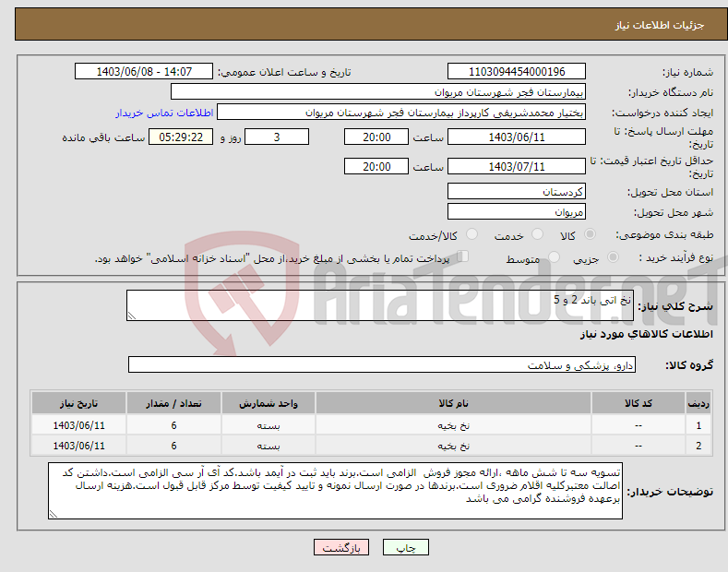Image resolution: width=728 pixels, height=572 pixels.
Task: Click the remaining days field showing 3
Action: [x=277, y=137]
